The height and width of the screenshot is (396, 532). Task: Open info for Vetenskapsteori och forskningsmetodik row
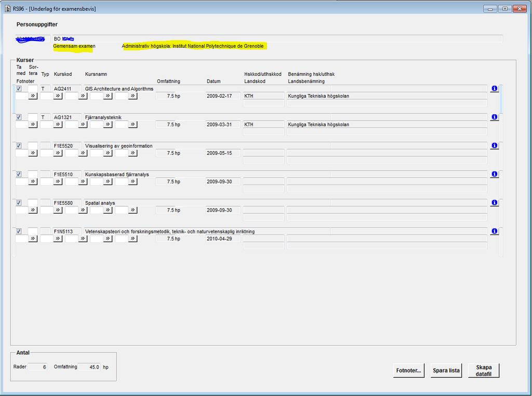point(495,231)
